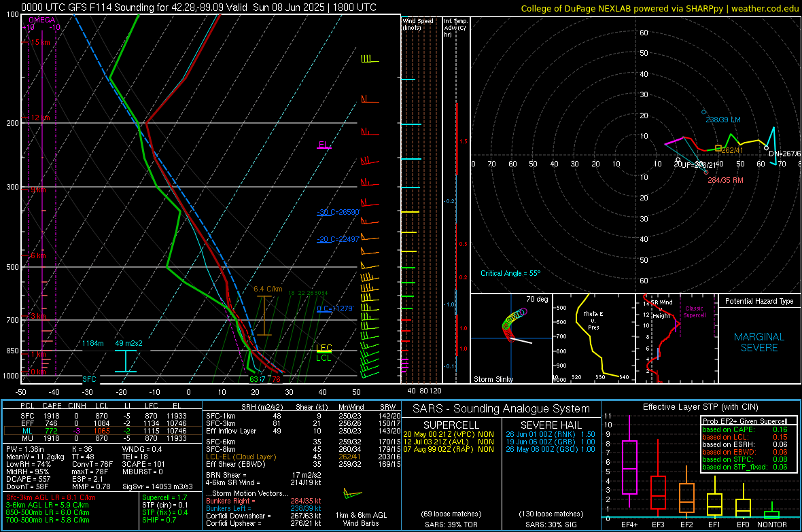Click the 0 C=11279' freezing level label
Viewport: 802px width, 532px height.
click(335, 308)
